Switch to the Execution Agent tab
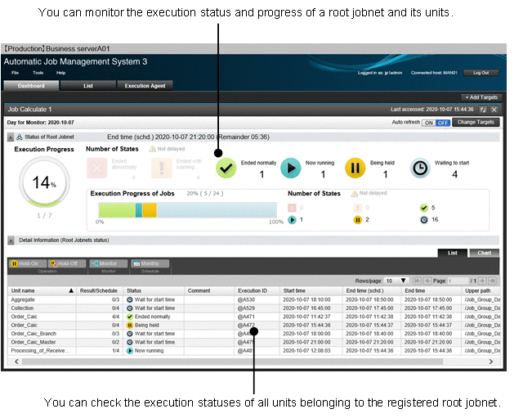Viewport: 532px width, 418px height. coord(145,85)
